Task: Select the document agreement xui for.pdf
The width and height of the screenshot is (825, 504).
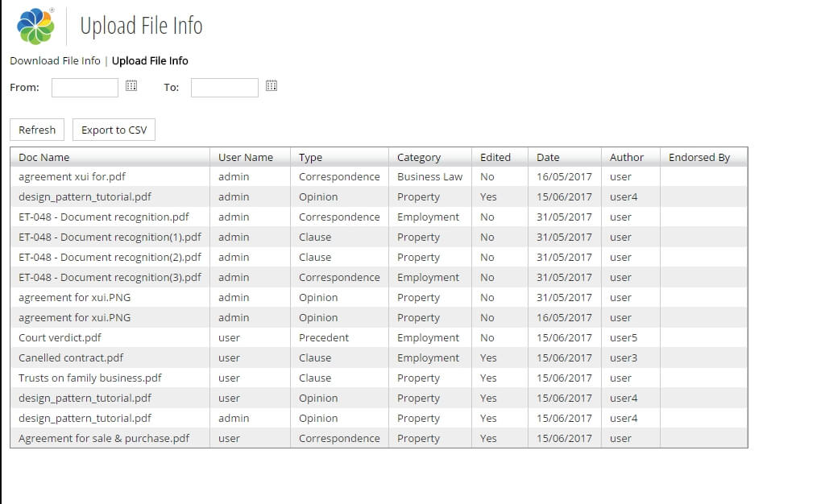Action: (x=72, y=176)
